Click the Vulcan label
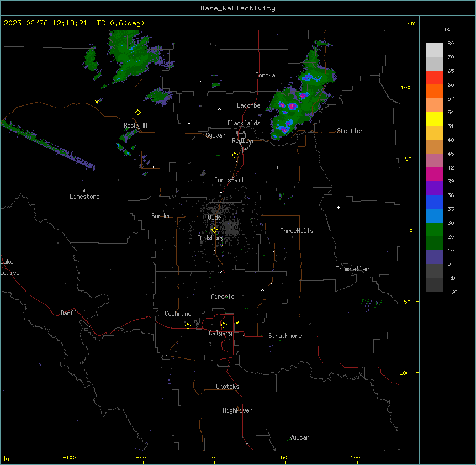The image size is (476, 465). click(299, 437)
